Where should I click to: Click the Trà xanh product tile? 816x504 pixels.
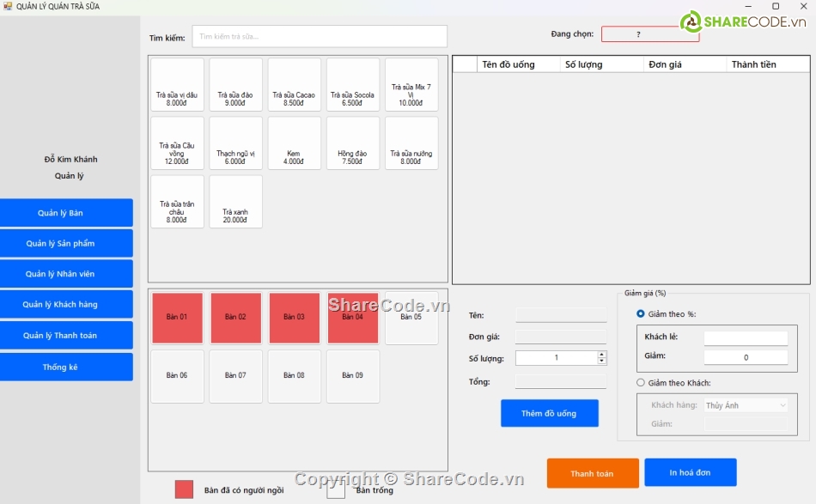(x=235, y=202)
